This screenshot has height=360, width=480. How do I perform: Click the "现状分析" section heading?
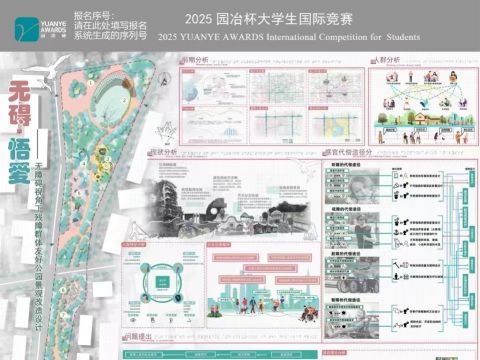click(163, 152)
